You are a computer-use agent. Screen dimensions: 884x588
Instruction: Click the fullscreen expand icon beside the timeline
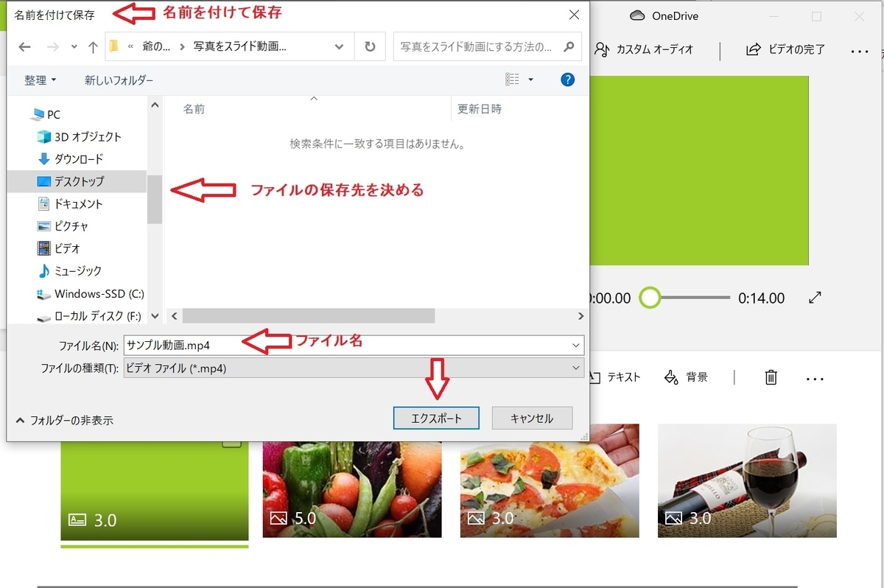pos(815,298)
